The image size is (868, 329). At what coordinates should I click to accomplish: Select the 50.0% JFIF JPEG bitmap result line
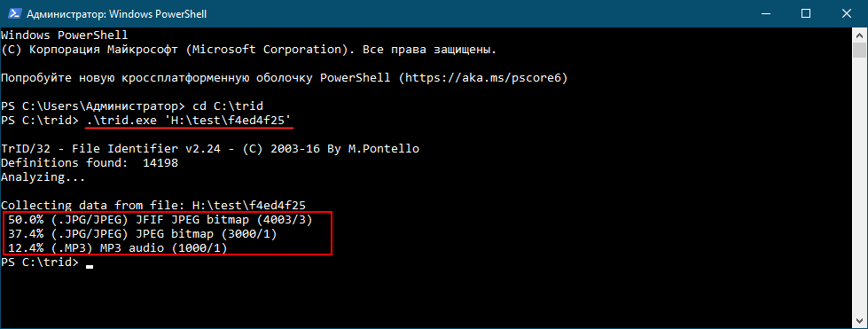pos(160,221)
